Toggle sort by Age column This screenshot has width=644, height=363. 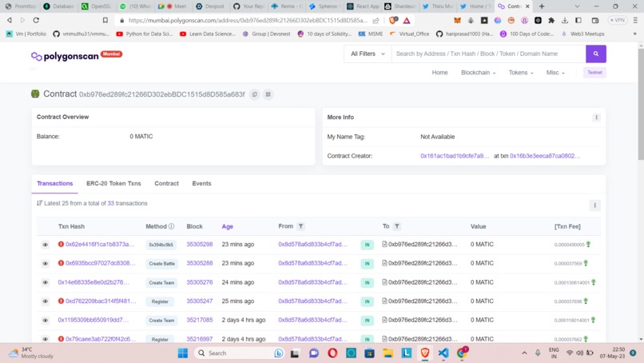click(227, 226)
